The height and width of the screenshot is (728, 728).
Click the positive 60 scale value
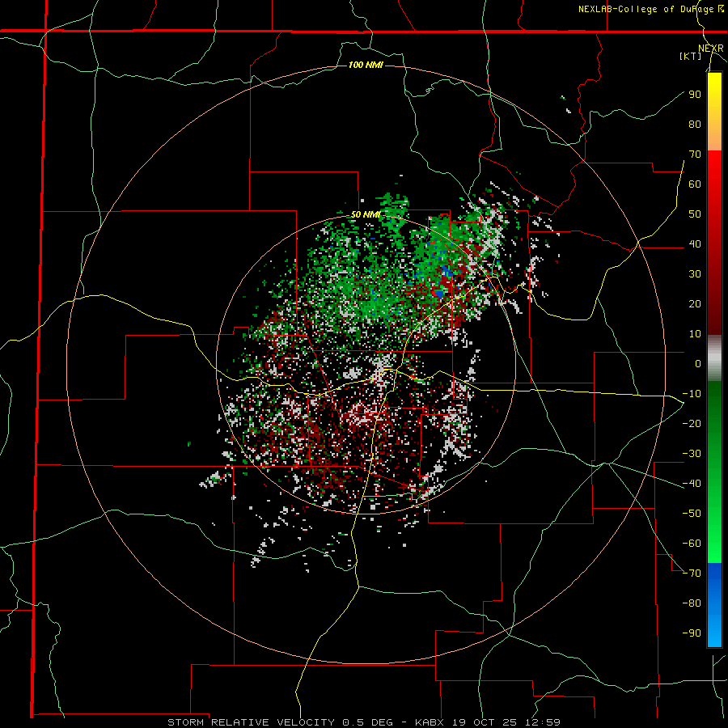695,184
